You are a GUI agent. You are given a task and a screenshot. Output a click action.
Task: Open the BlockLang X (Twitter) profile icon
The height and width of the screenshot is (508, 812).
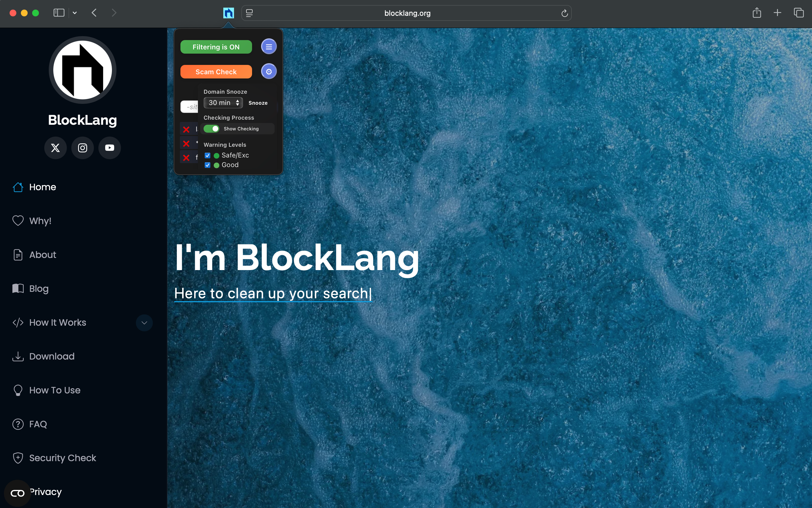pyautogui.click(x=55, y=148)
